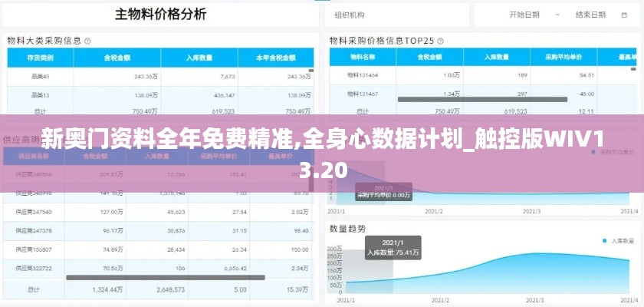The image size is (644, 307).
Task: Click 2.02万 highest price for 供应商247540
Action: pos(300,212)
